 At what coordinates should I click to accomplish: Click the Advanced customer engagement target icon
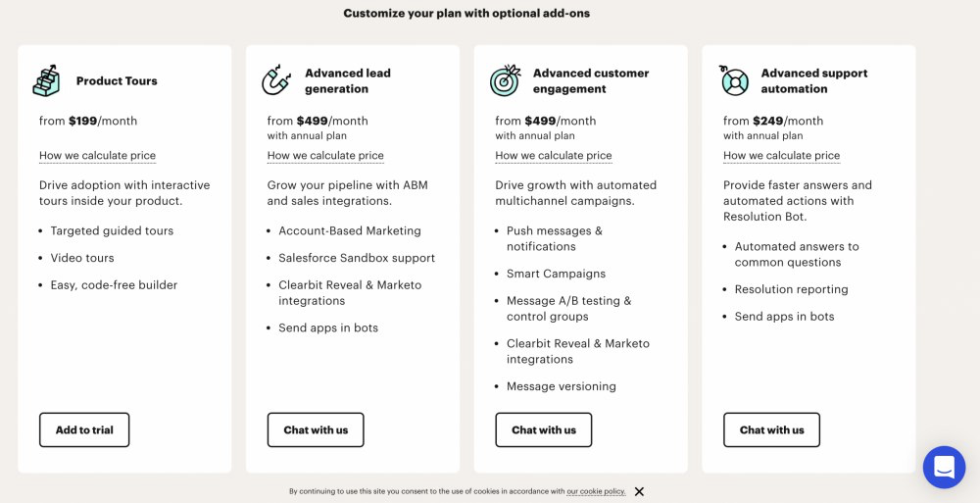[x=505, y=81]
